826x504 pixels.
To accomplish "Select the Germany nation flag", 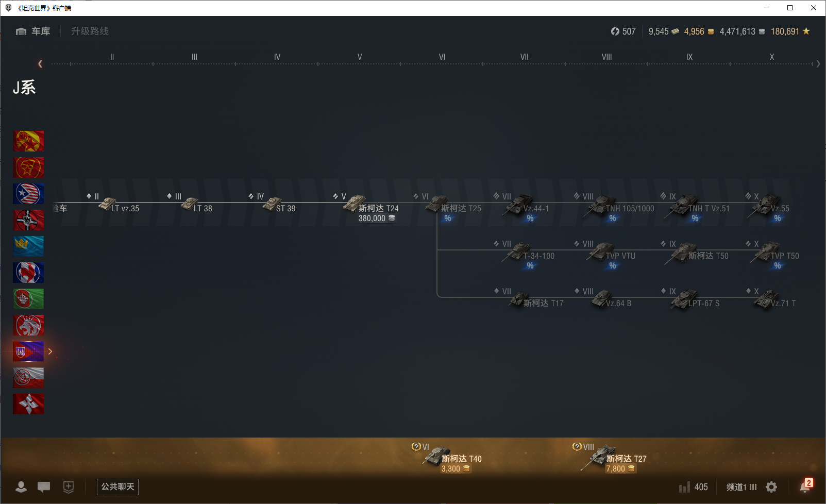I will coord(28,220).
